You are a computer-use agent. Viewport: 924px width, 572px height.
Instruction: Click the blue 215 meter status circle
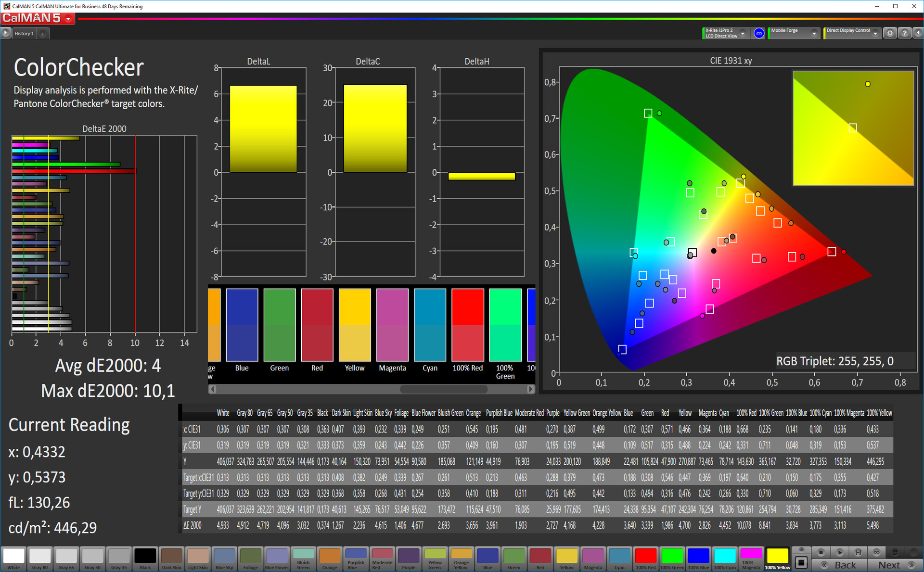[x=759, y=33]
